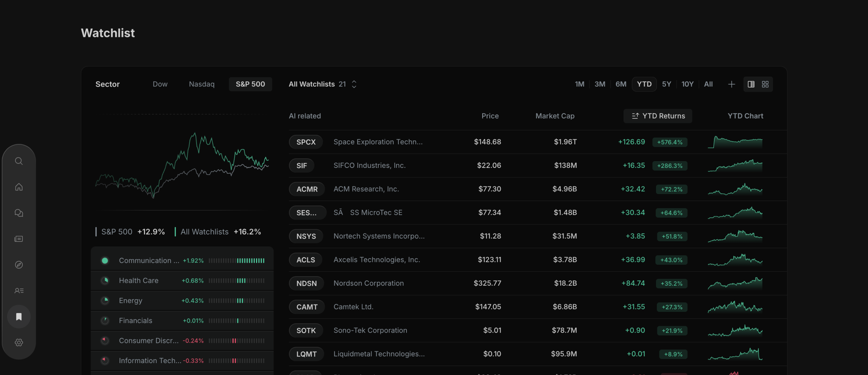Switch to the S&P 500 tab

(x=250, y=84)
